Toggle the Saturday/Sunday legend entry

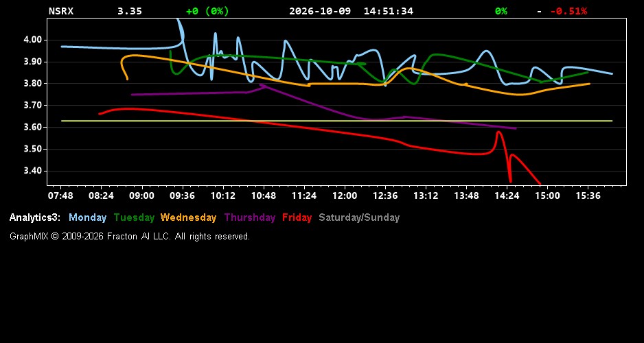click(359, 217)
